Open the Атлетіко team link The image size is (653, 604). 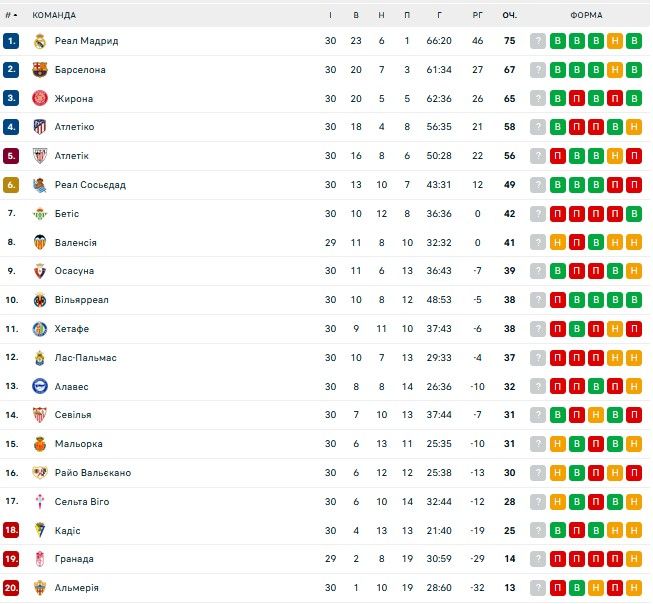click(74, 127)
